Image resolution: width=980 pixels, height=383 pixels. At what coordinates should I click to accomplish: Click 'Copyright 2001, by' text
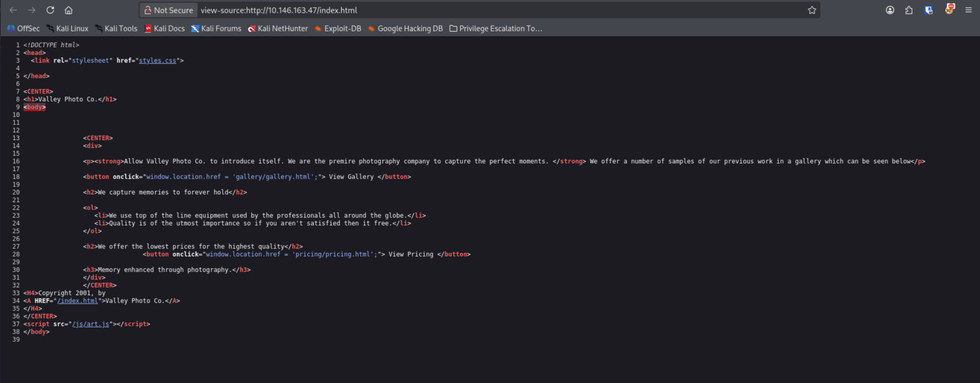point(72,293)
